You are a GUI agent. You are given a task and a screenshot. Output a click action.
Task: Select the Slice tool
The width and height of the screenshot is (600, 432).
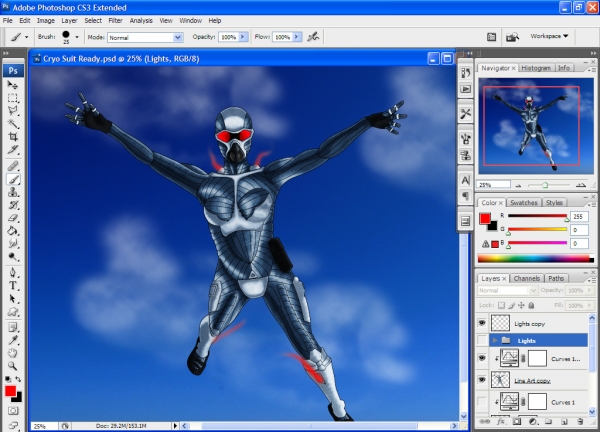(x=13, y=150)
